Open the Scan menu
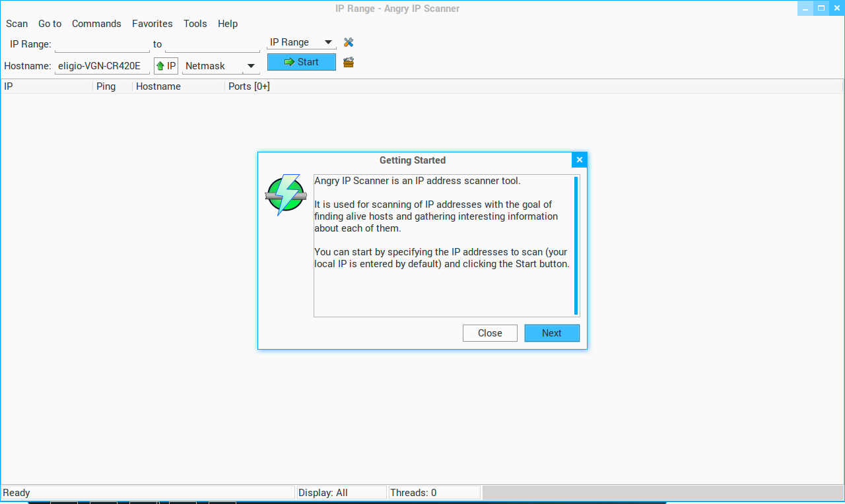The image size is (845, 504). (x=17, y=24)
